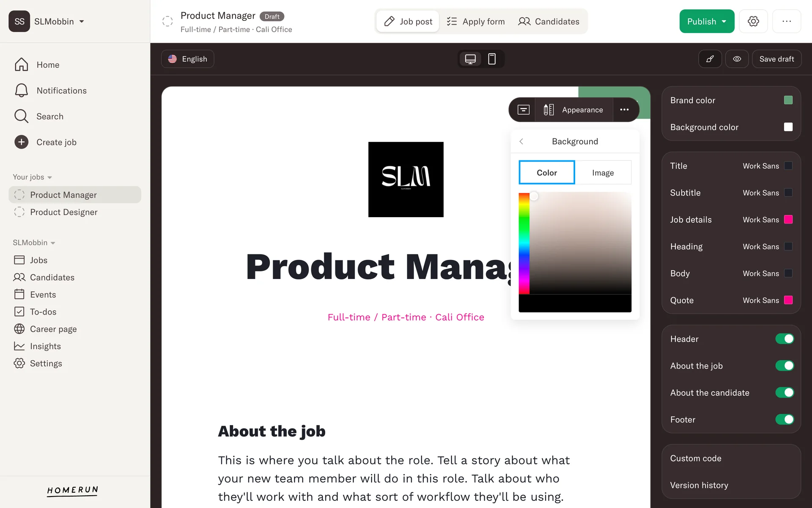
Task: Open the SLMobbin workspace dropdown
Action: [x=59, y=21]
